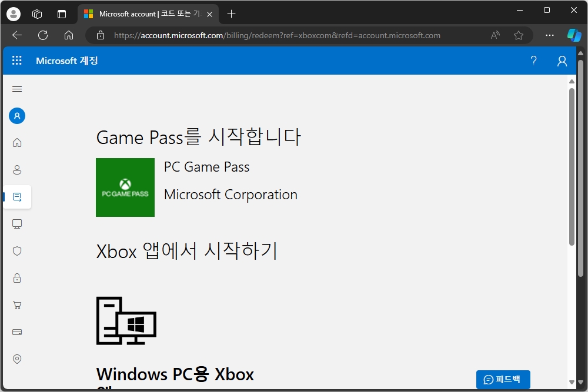Open Microsoft app launcher grid
588x392 pixels.
pos(17,61)
